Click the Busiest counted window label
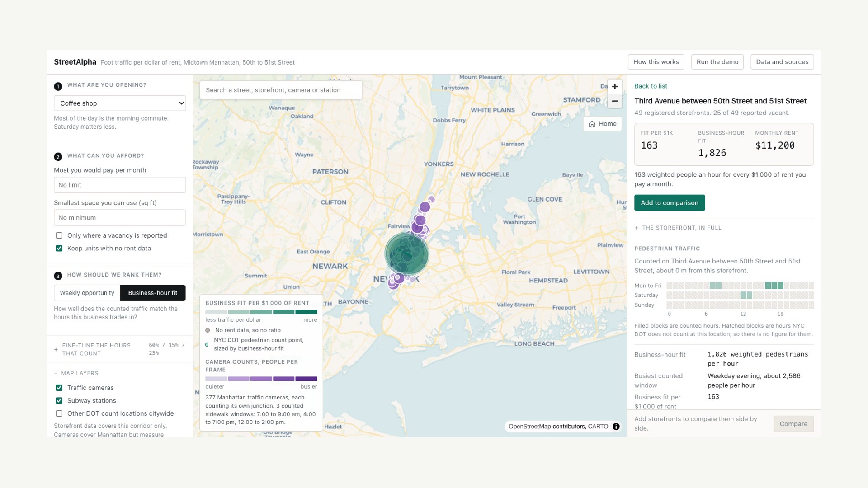 click(x=658, y=380)
